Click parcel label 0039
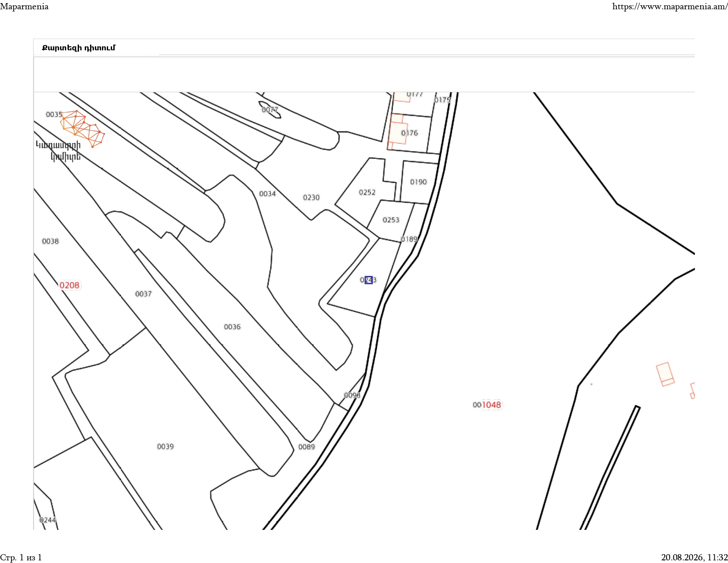The image size is (728, 563). (165, 446)
